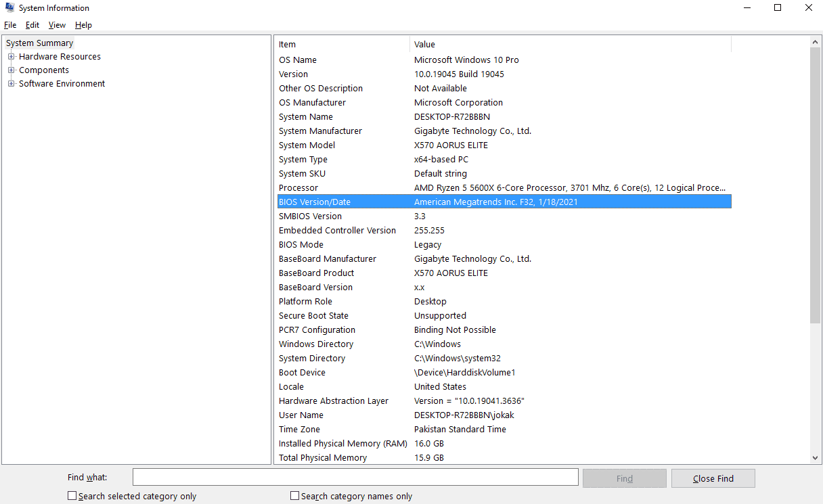Select the System Model row

[504, 145]
